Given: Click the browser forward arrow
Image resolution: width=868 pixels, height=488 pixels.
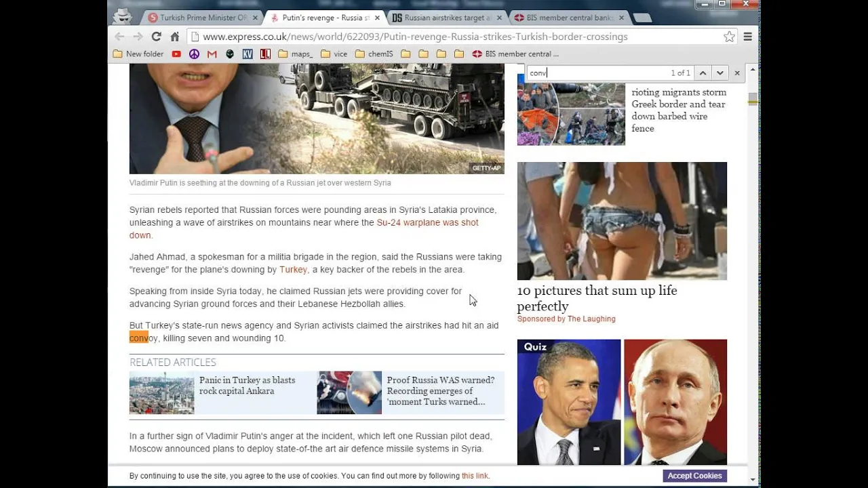Looking at the screenshot, I should point(138,37).
